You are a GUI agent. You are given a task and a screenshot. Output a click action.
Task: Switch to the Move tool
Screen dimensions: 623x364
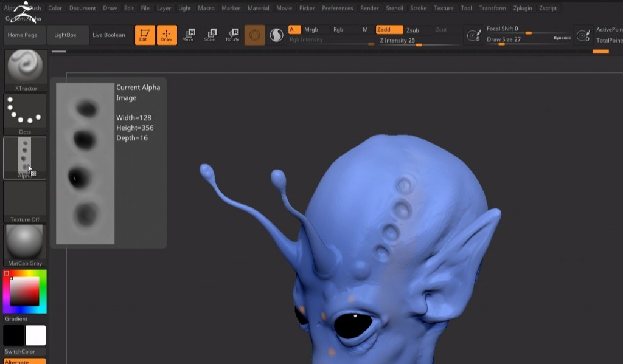coord(189,35)
